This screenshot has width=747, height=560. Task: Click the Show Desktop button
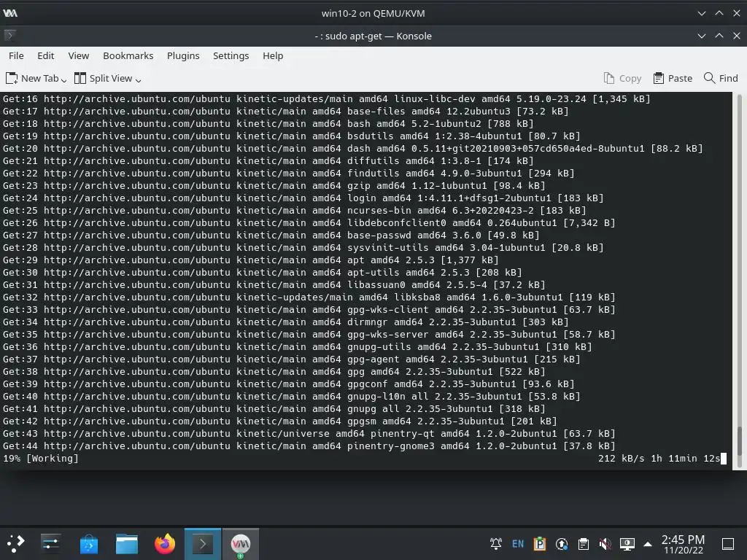(x=728, y=543)
